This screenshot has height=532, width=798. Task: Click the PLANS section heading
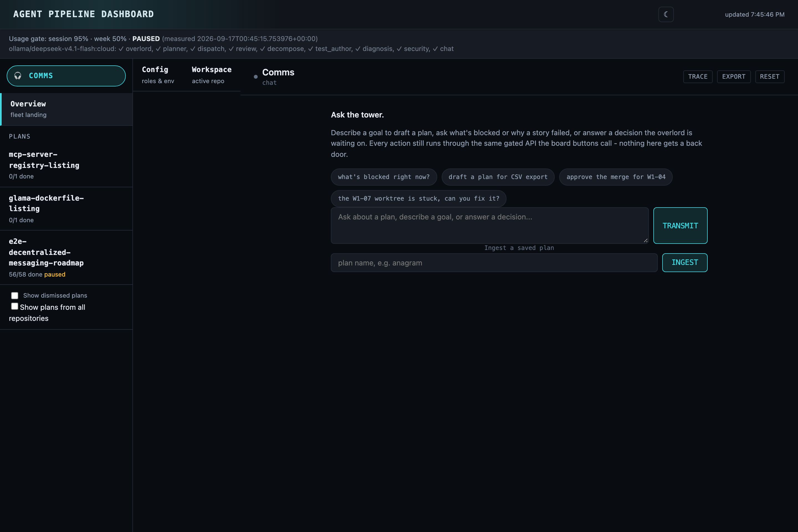click(x=20, y=136)
